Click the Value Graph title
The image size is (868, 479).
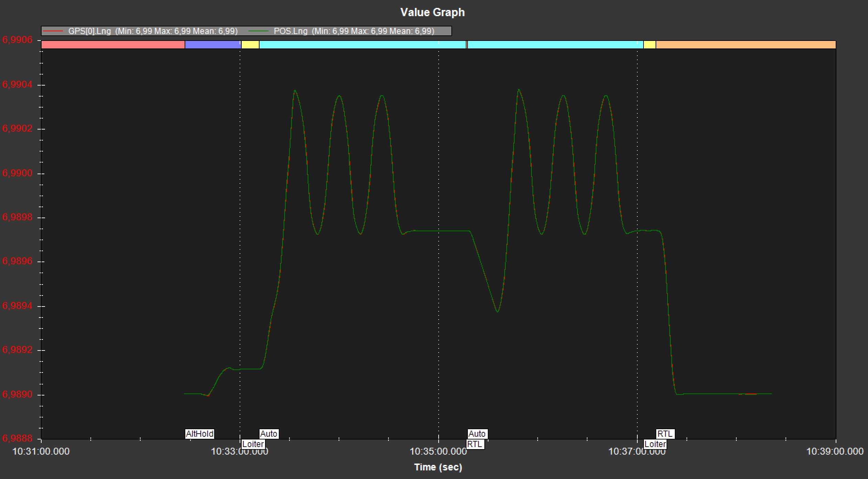[432, 12]
